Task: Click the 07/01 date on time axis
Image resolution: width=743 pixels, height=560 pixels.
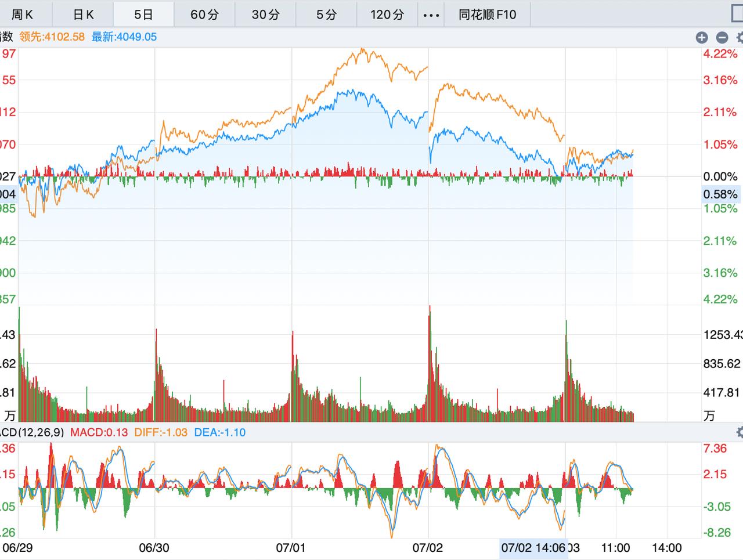Action: 291,548
